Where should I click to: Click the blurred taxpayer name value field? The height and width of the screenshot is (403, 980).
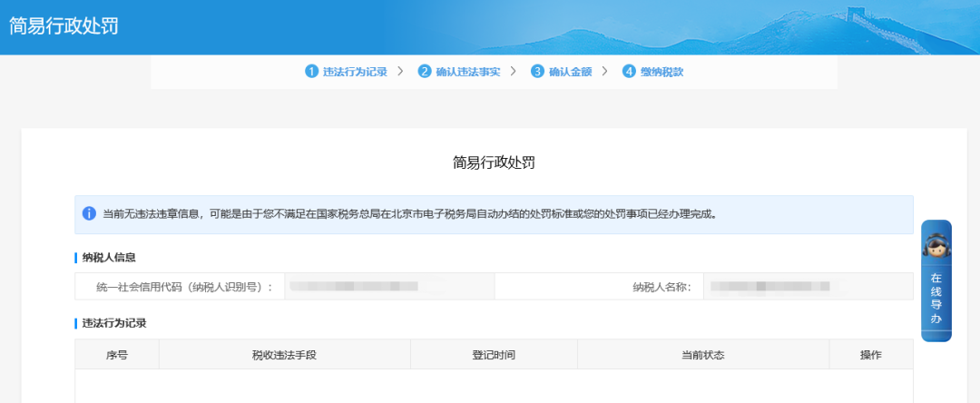pyautogui.click(x=808, y=286)
